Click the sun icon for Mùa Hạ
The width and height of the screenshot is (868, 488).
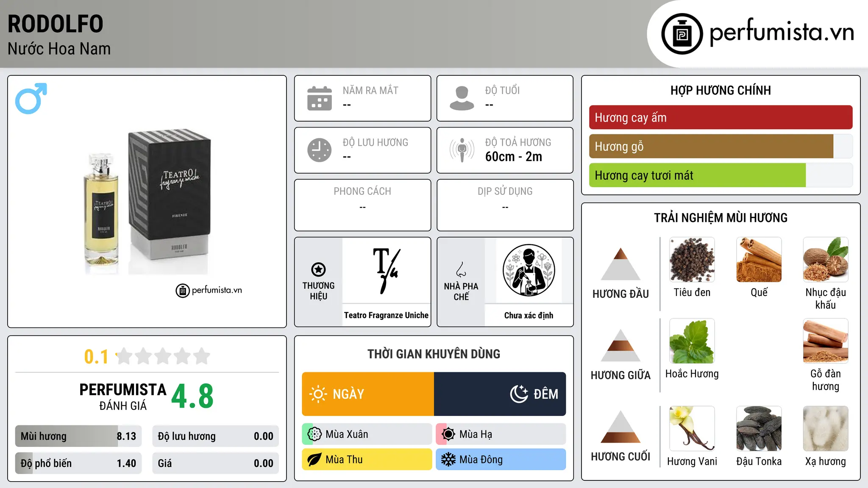point(448,434)
